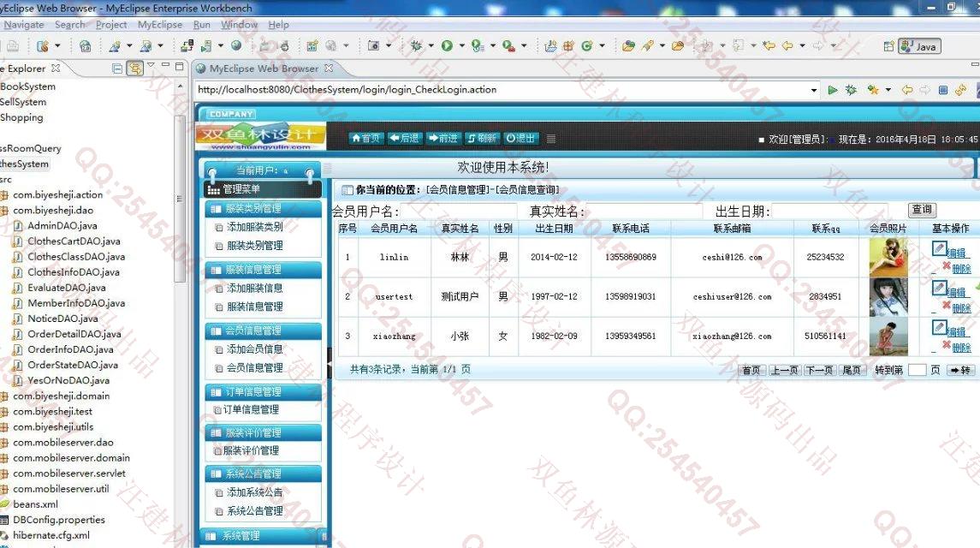
Task: Expand the 服装类别管理 menu section
Action: point(263,209)
